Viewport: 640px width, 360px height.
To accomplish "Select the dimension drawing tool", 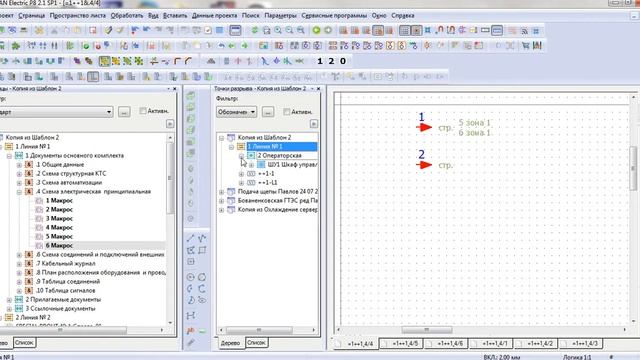I will (191, 316).
